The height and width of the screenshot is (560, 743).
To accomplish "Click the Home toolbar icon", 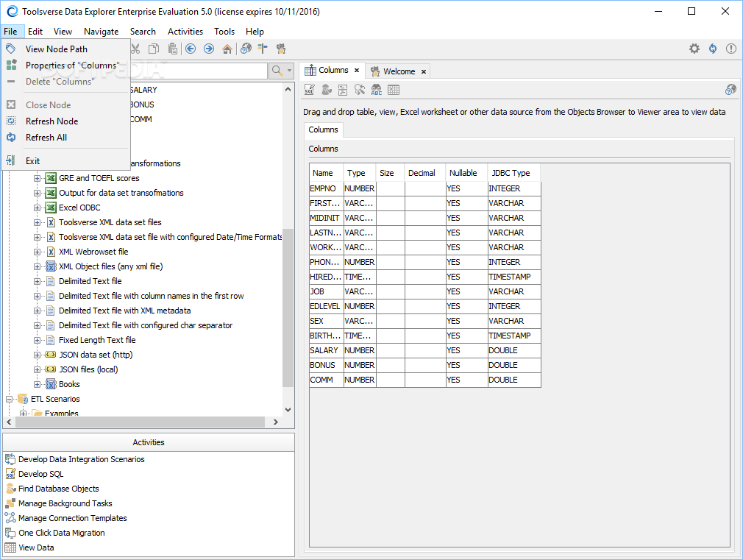I will (227, 49).
